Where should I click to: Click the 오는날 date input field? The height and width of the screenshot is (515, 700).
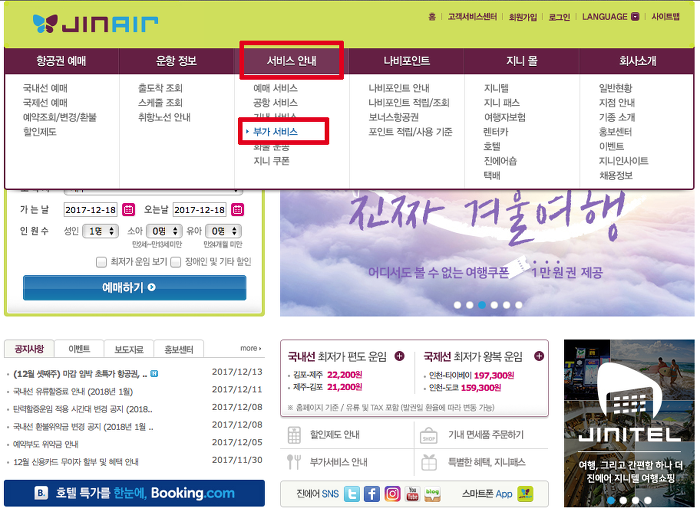(200, 209)
